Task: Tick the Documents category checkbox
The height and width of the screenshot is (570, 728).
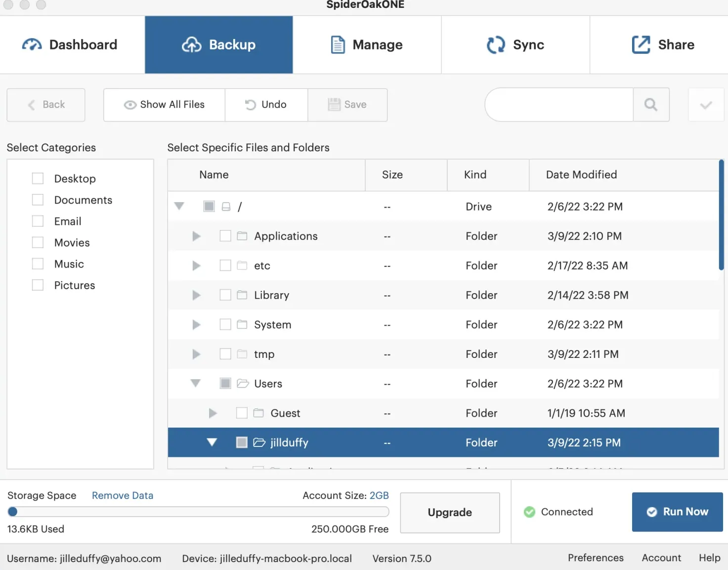Action: (38, 200)
